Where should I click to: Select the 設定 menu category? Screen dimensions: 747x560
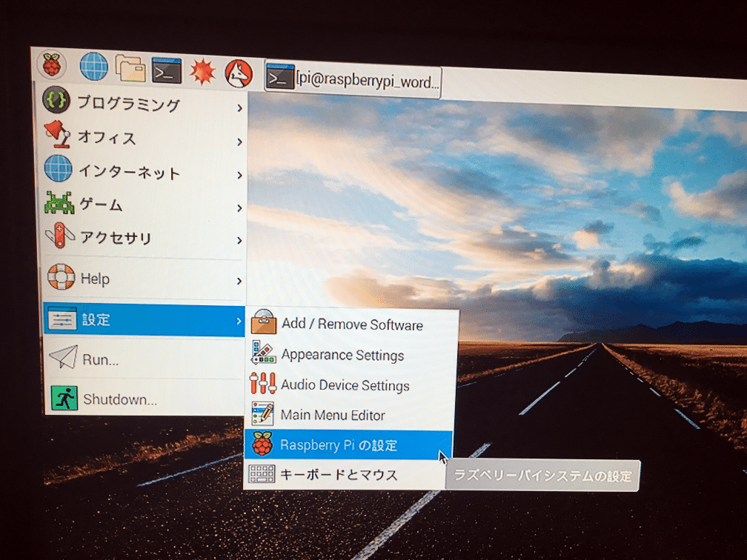click(144, 319)
